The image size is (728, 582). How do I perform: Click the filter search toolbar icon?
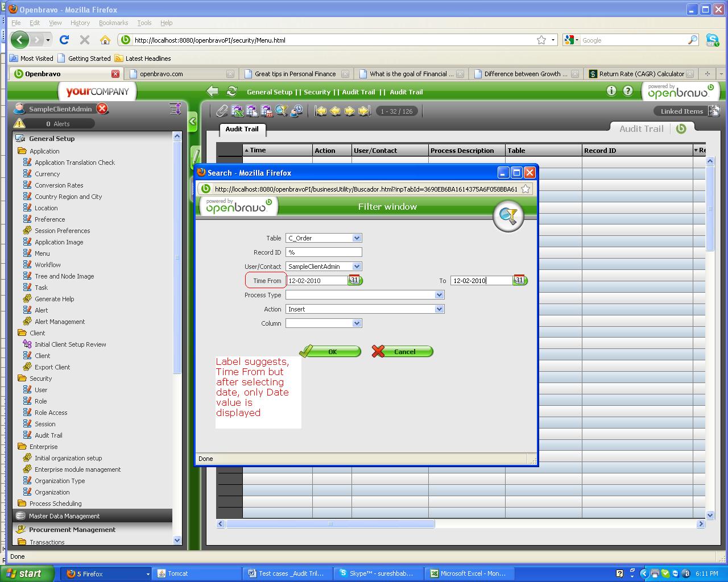tap(282, 111)
